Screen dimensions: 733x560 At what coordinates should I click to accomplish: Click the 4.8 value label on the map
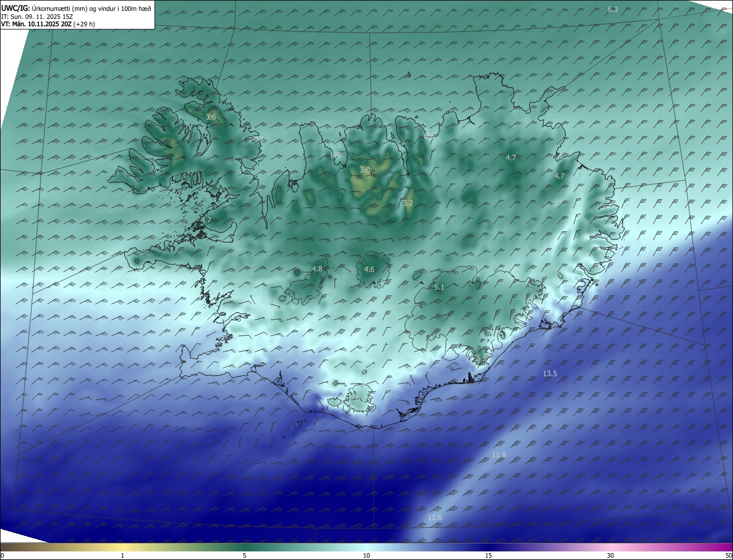tap(317, 269)
